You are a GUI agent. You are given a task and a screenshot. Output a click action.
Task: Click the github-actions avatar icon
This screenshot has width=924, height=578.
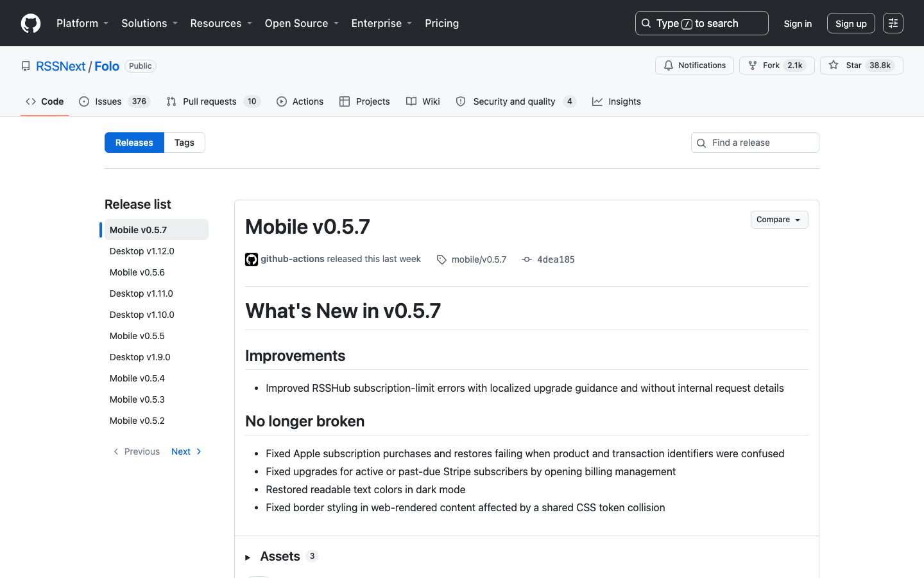click(x=252, y=259)
